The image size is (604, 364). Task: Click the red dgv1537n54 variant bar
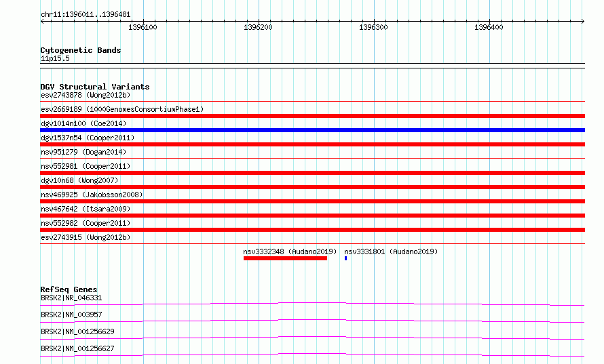coord(312,144)
